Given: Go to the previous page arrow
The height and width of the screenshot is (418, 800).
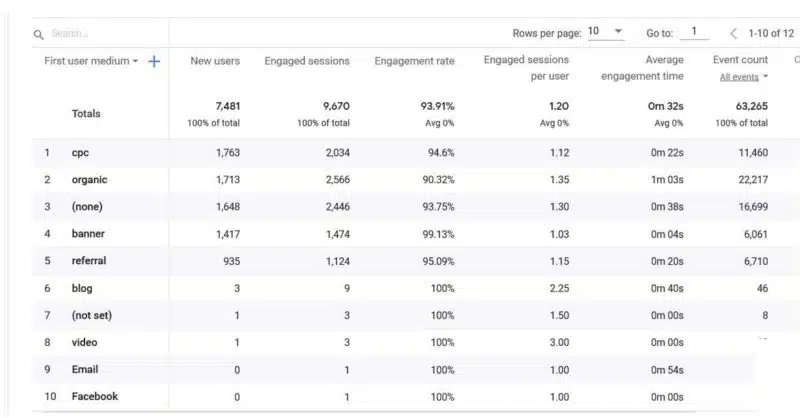Looking at the screenshot, I should tap(734, 33).
